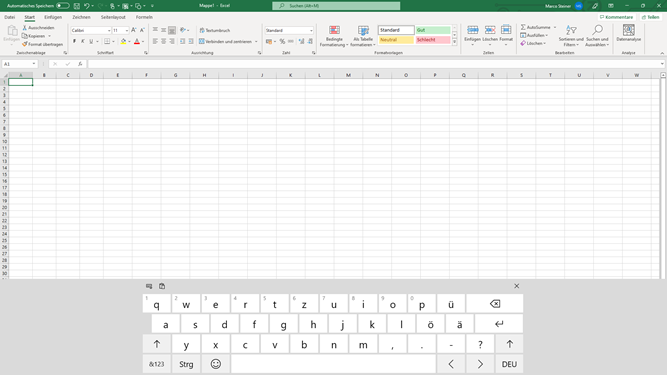Apply the Neutral cell style
The height and width of the screenshot is (375, 667).
[396, 40]
